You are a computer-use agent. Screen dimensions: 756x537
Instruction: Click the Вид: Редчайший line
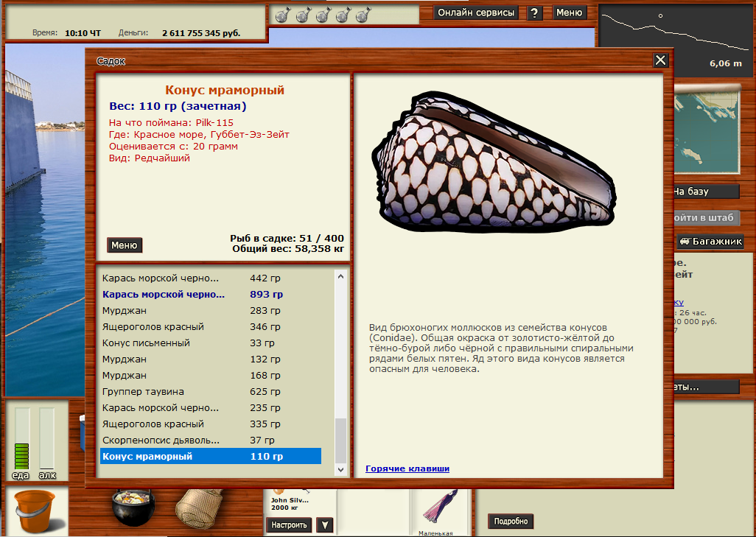[x=150, y=158]
